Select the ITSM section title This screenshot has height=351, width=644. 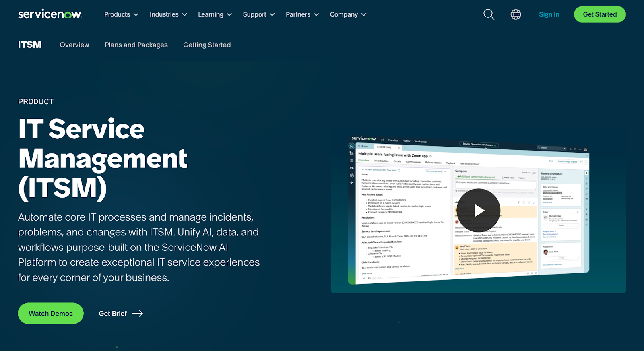pyautogui.click(x=30, y=45)
